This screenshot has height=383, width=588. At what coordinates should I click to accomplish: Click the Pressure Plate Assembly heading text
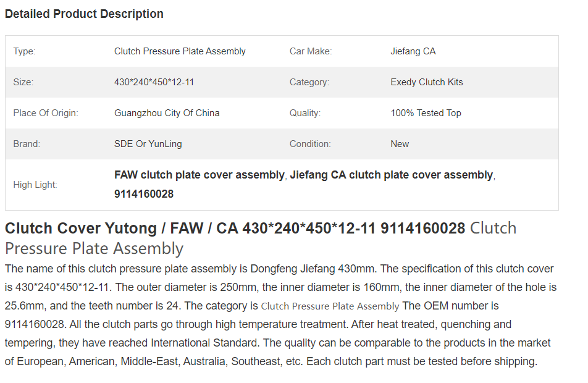pyautogui.click(x=94, y=248)
